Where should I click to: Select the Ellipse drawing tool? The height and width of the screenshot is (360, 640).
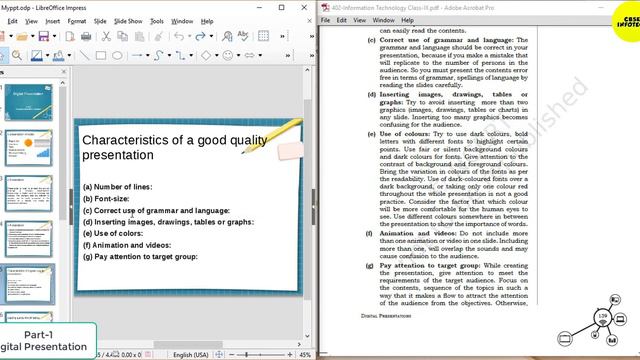(x=117, y=55)
